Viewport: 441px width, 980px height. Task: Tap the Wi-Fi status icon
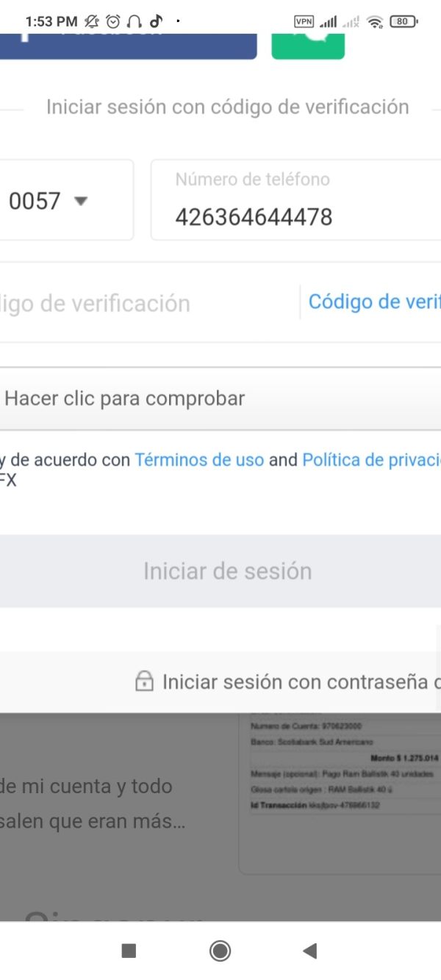click(376, 22)
